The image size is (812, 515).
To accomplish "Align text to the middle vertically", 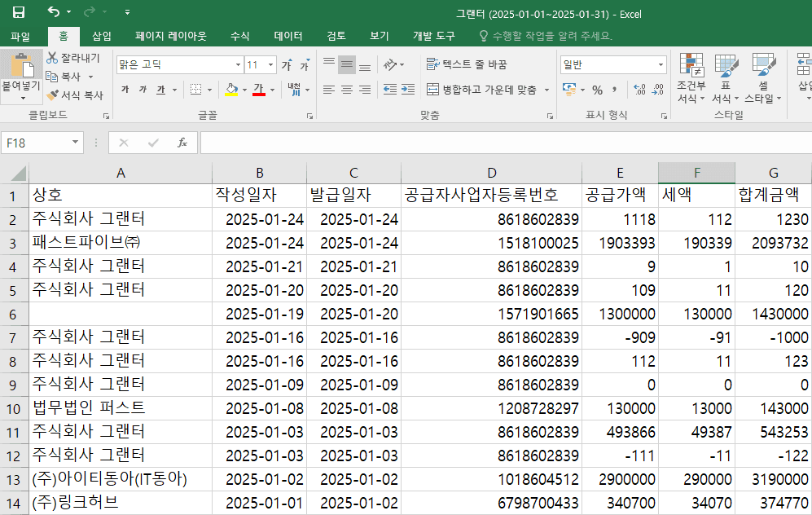I will pyautogui.click(x=346, y=64).
